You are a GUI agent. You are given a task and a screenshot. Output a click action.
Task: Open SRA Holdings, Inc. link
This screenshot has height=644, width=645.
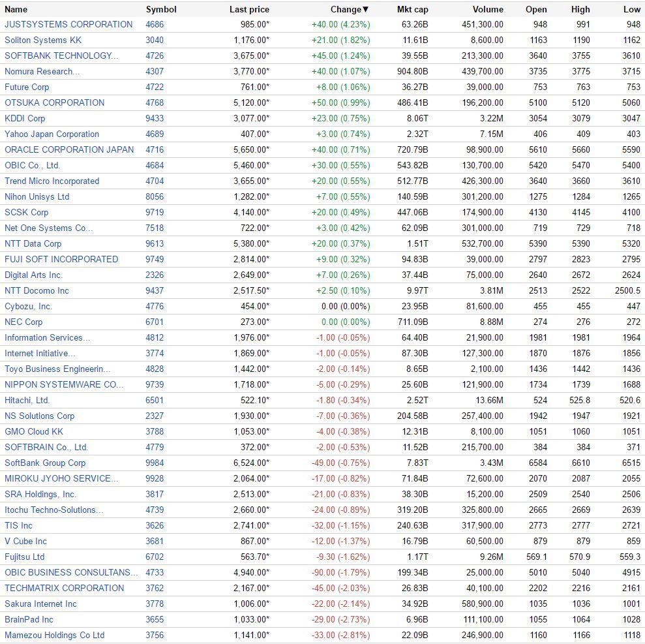(40, 494)
